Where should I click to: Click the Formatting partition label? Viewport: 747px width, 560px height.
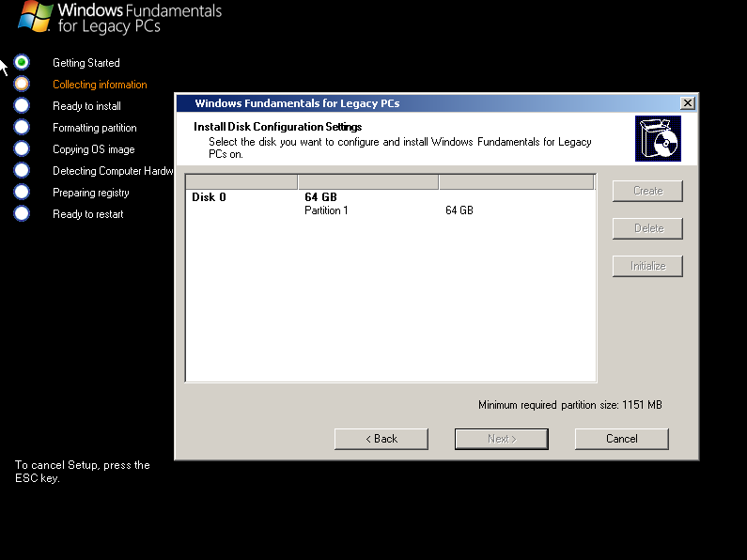tap(94, 128)
